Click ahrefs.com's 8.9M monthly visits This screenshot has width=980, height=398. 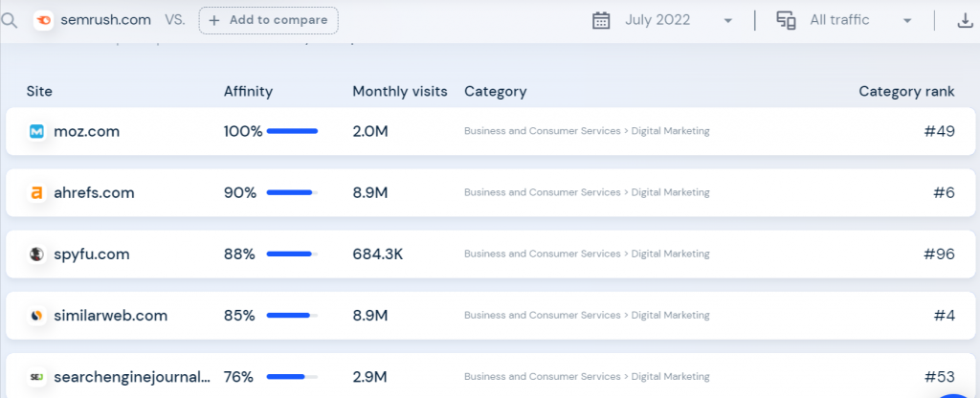point(370,193)
